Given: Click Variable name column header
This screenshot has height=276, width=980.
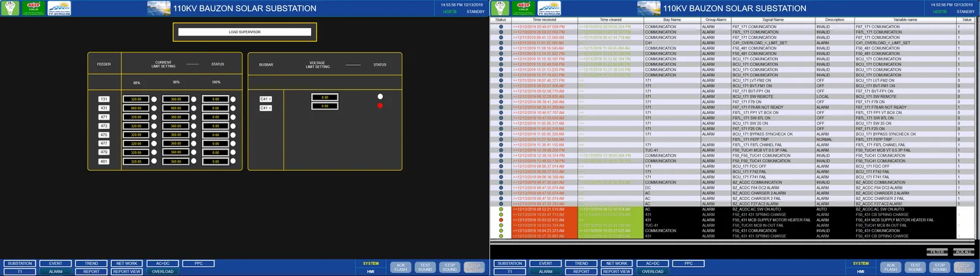Looking at the screenshot, I should coord(905,20).
